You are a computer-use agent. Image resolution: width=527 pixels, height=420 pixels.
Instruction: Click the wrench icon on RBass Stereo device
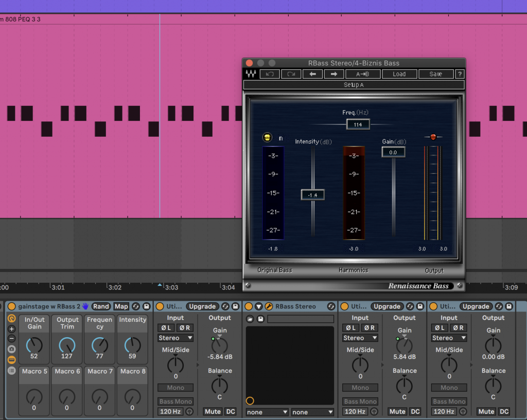pos(269,306)
